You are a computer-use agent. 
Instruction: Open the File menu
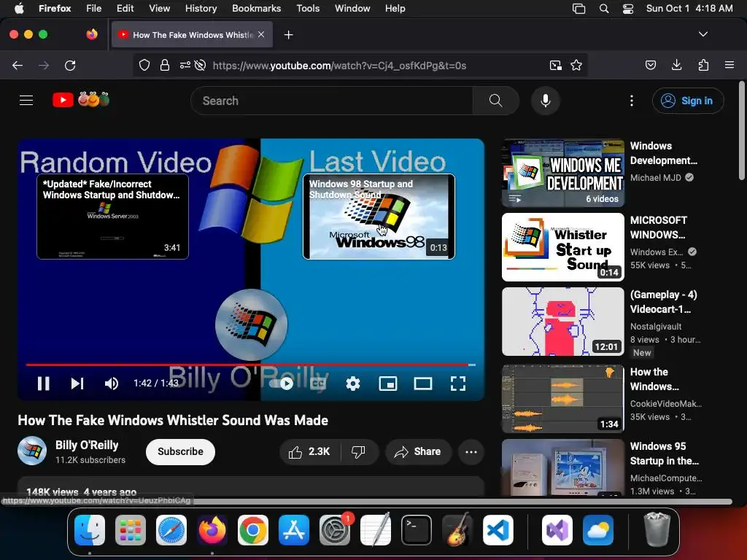[x=93, y=8]
